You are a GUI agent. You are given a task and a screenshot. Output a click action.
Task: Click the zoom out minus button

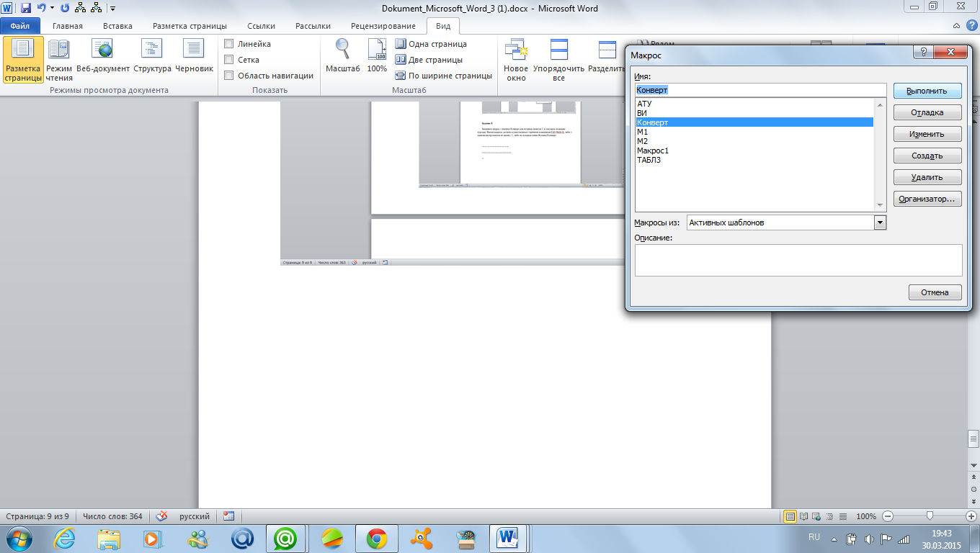(x=887, y=516)
